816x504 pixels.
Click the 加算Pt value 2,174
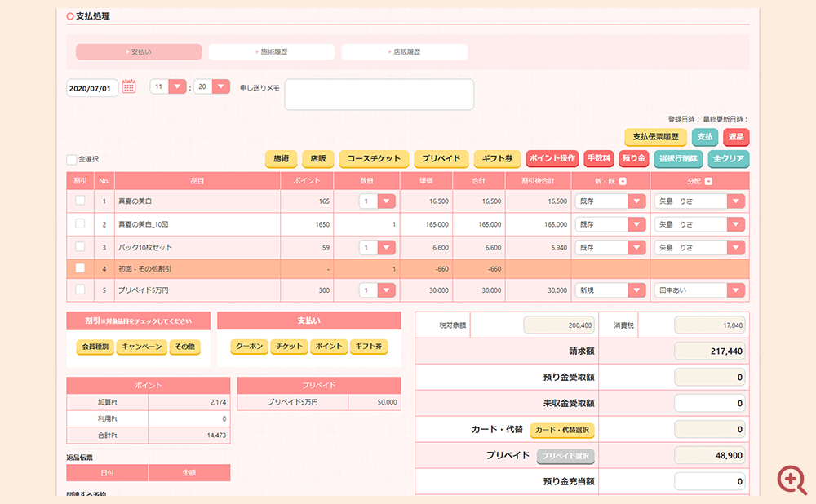(218, 402)
